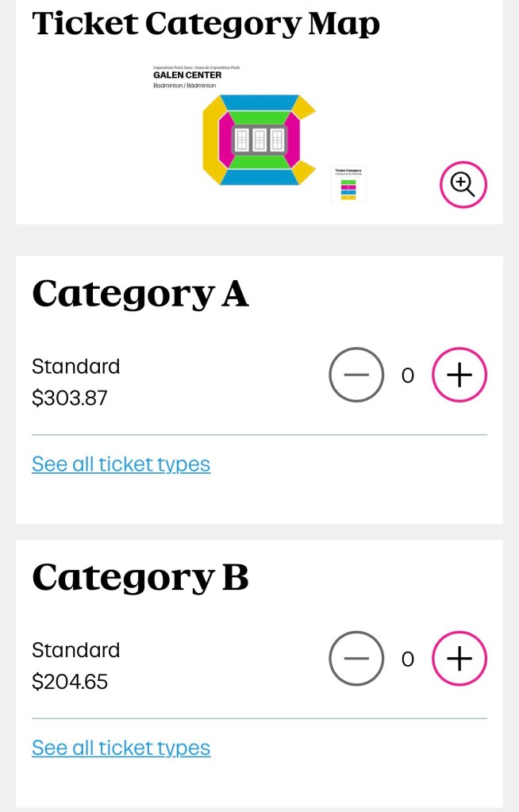Decrease Category A Standard ticket quantity
The width and height of the screenshot is (519, 812).
(x=356, y=375)
